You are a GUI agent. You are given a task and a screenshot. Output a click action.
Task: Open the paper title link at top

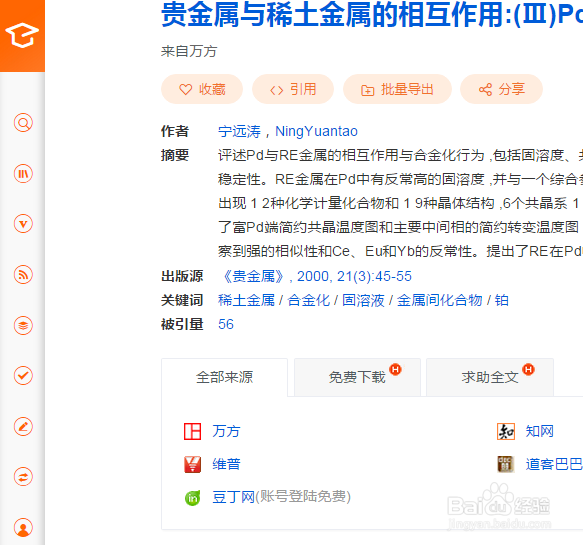[372, 15]
